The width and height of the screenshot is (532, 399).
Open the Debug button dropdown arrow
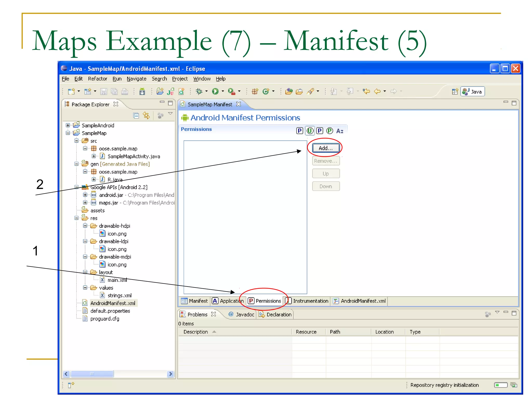[x=207, y=91]
